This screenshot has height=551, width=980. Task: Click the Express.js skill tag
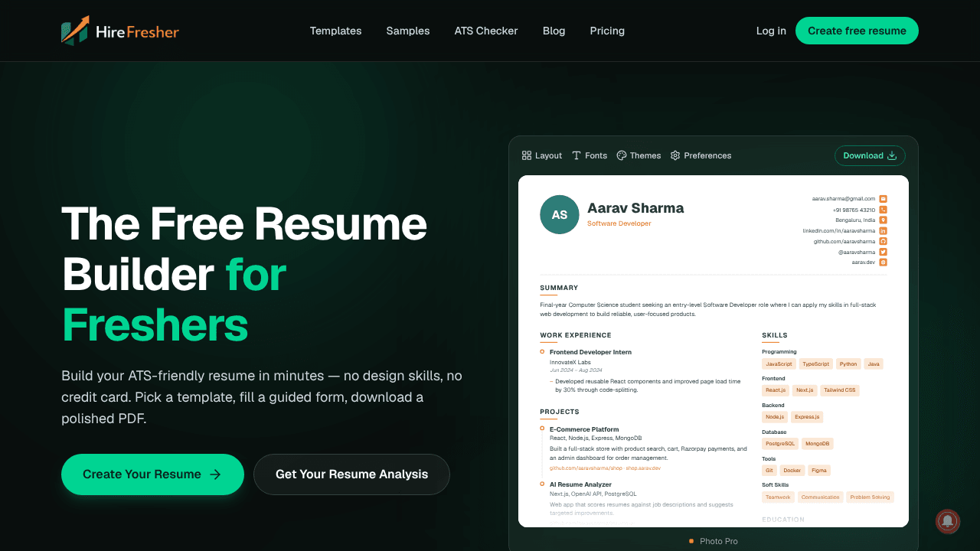[807, 417]
